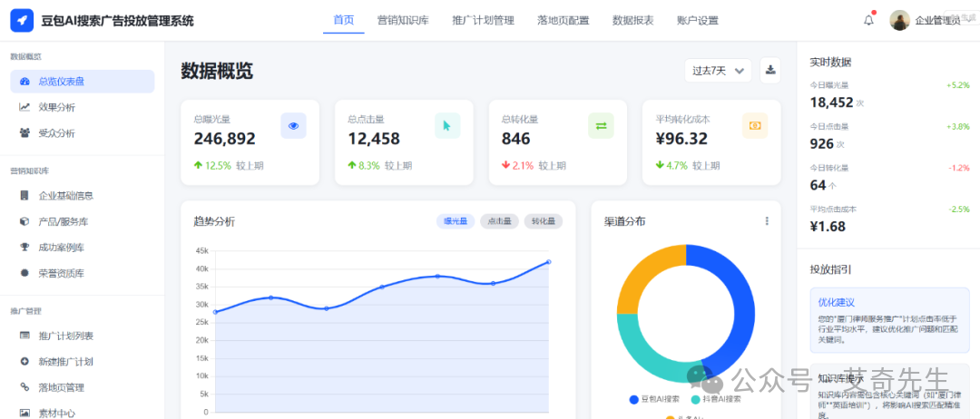
Task: Open the 渠道分布 three-dot menu
Action: tap(767, 221)
